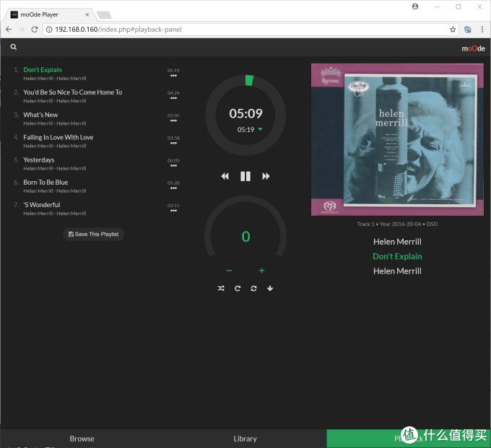Seek using the circular time knob
The image size is (491, 448).
point(245,115)
